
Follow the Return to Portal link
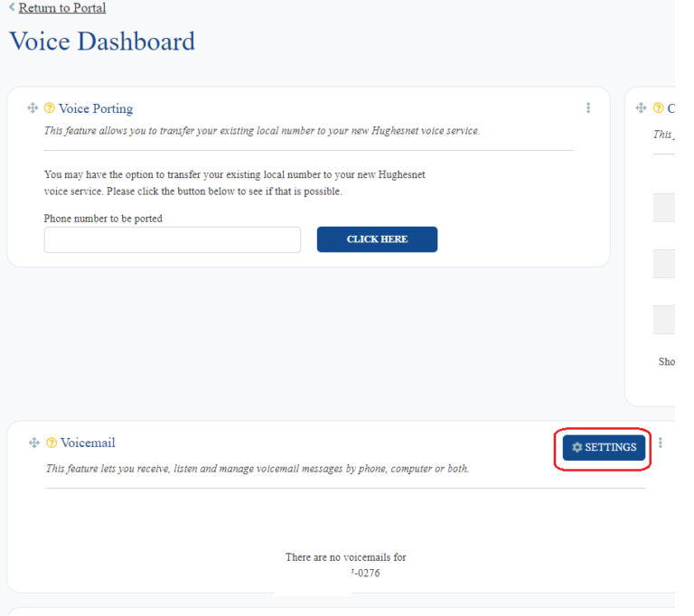click(61, 8)
